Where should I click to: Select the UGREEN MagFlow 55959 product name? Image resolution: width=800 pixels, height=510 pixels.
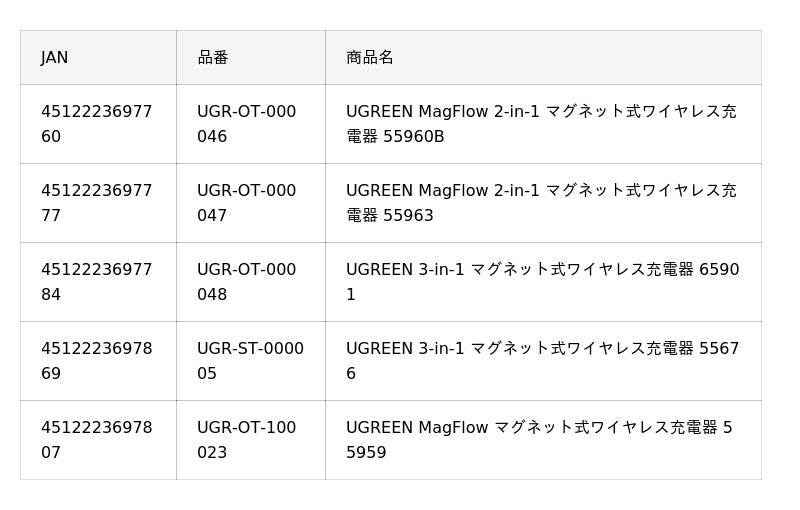pos(539,440)
